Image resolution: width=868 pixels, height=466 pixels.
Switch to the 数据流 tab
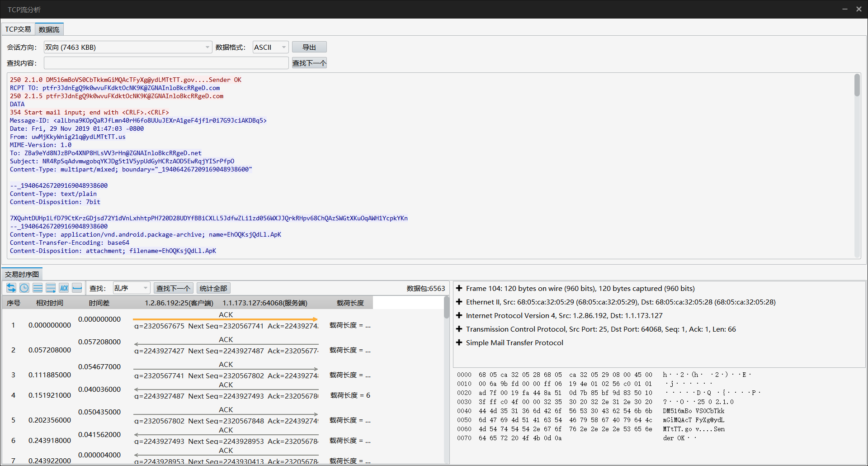[x=49, y=29]
